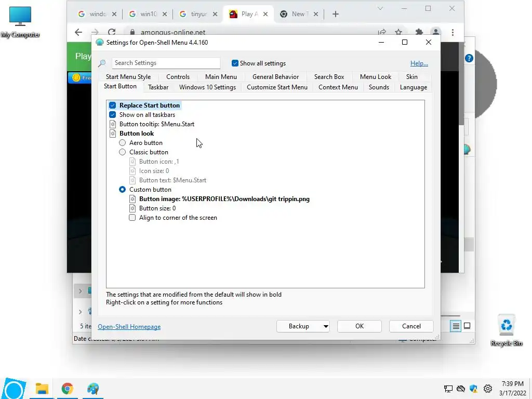Select the Button tooltip: $Menu.Start setting

point(157,124)
